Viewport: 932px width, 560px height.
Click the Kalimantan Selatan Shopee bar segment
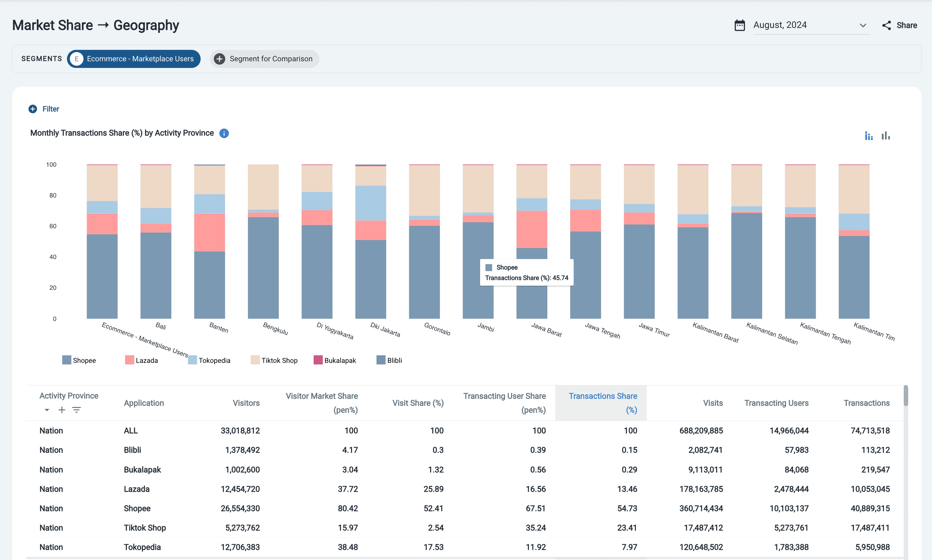point(746,266)
